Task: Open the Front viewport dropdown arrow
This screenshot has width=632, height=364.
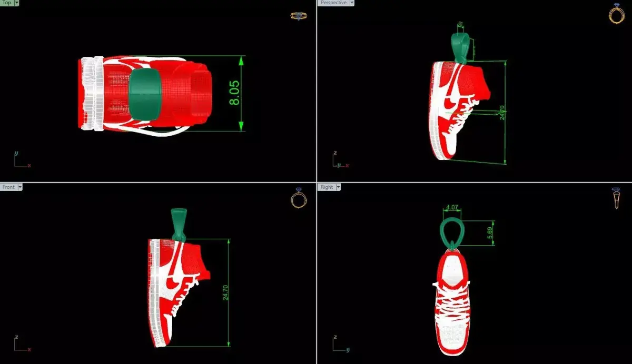Action: (x=19, y=186)
